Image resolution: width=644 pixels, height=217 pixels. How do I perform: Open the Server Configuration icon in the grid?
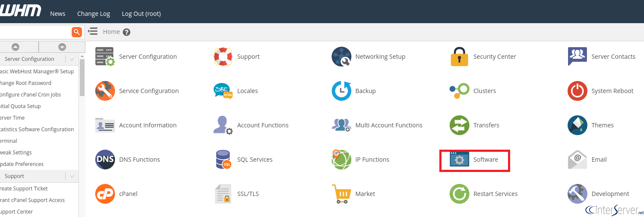click(105, 57)
